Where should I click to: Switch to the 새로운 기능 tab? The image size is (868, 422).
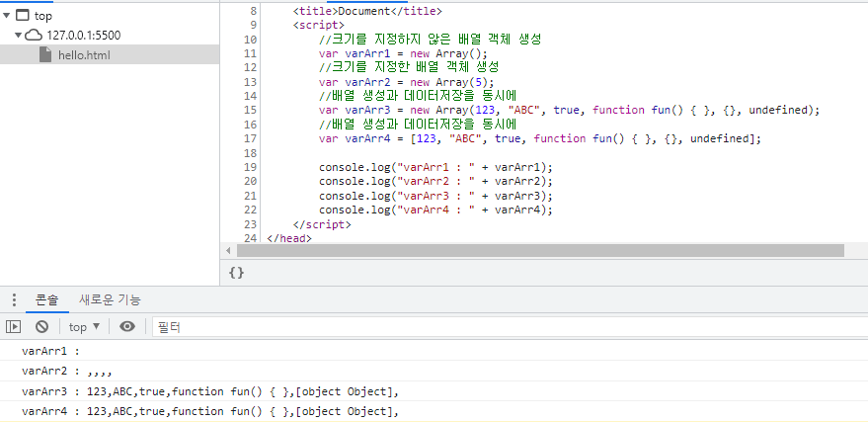pyautogui.click(x=110, y=300)
